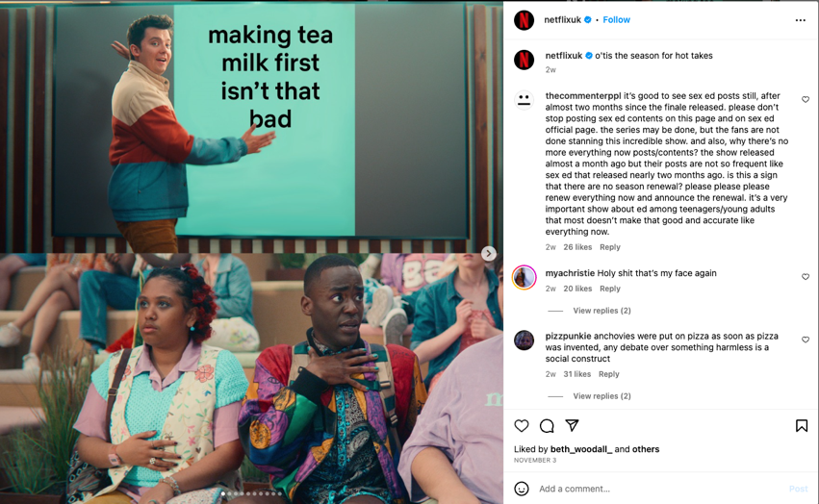Open the netflixuk profile picture in the header
This screenshot has height=504, width=819.
tap(524, 20)
